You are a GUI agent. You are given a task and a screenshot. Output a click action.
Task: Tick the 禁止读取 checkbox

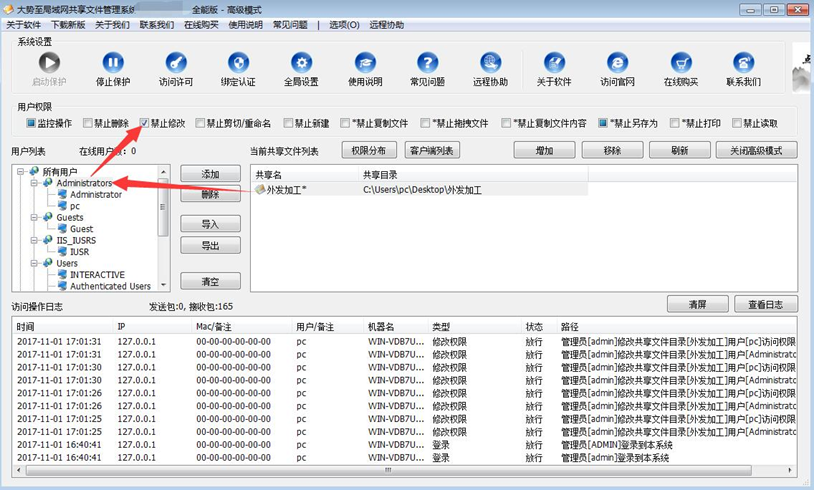coord(737,123)
